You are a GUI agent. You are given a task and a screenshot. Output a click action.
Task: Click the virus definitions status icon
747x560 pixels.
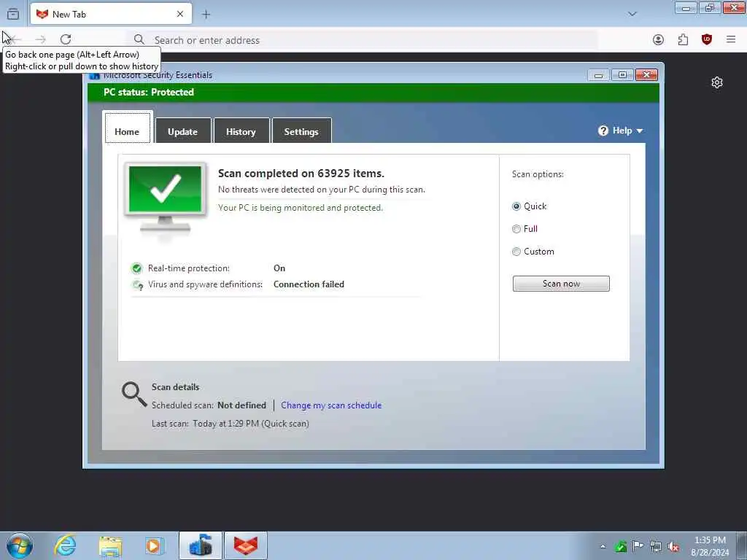(x=138, y=285)
